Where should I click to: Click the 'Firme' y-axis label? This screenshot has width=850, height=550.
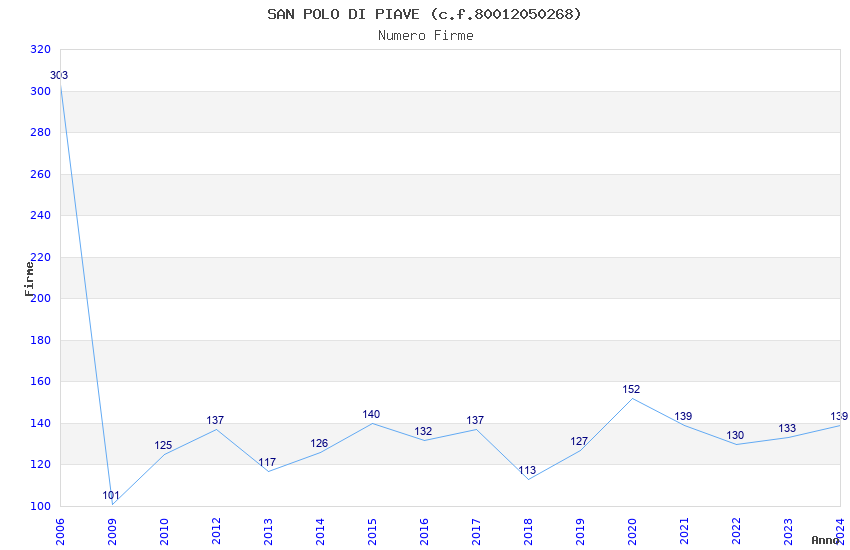click(x=29, y=279)
